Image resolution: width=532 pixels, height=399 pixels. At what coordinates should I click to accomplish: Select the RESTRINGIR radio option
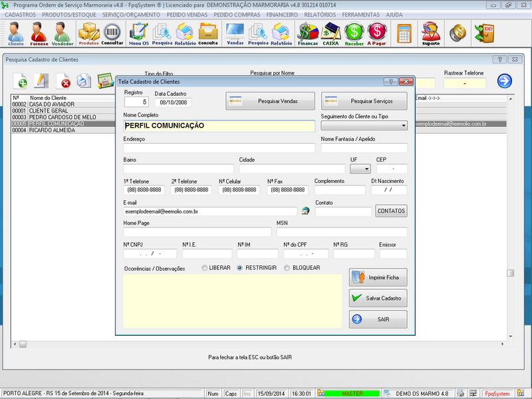(240, 268)
